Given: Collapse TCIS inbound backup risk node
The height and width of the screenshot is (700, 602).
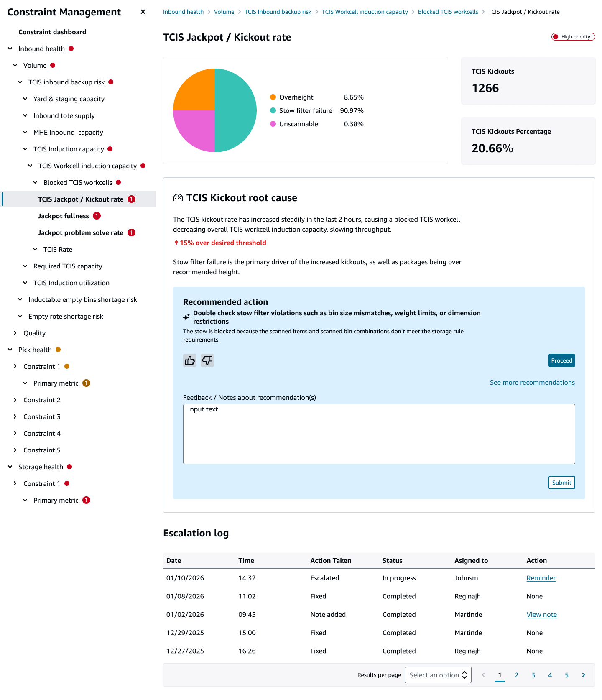Looking at the screenshot, I should [20, 82].
